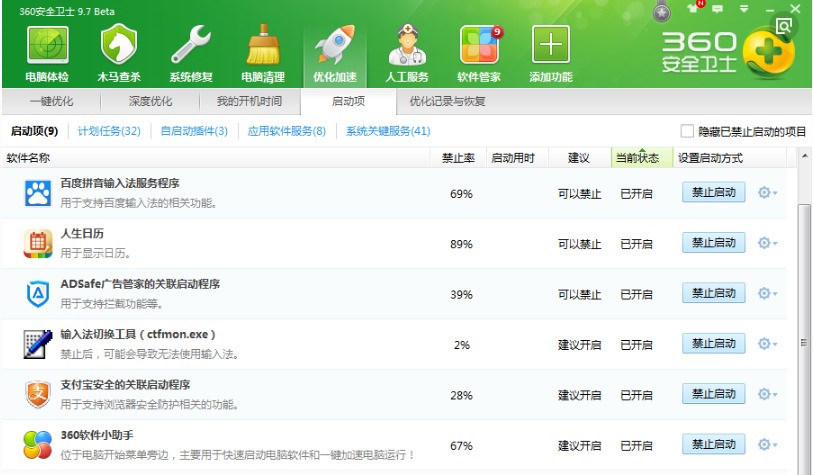813x475 pixels.
Task: Click title text 360安全卫士 9.7 Beta
Action: click(x=67, y=11)
